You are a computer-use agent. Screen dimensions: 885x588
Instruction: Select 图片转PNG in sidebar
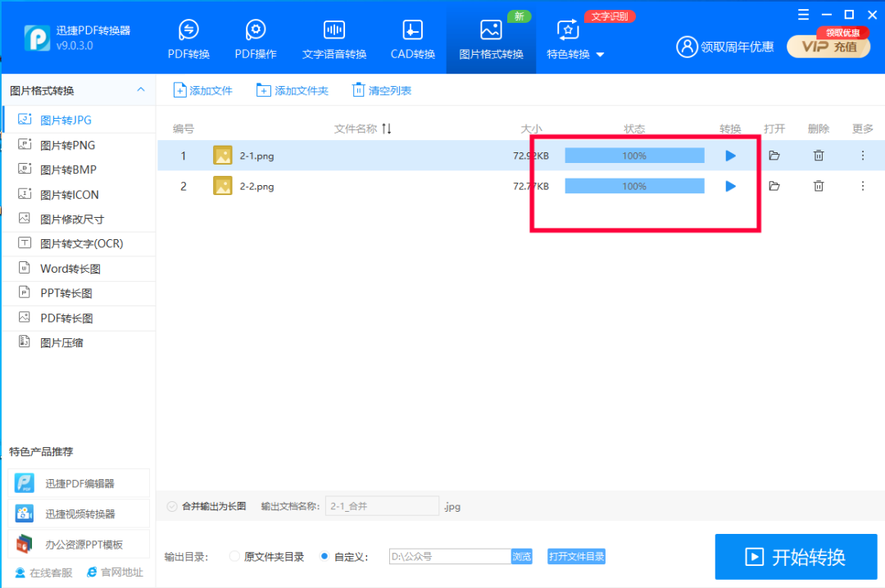coord(79,145)
